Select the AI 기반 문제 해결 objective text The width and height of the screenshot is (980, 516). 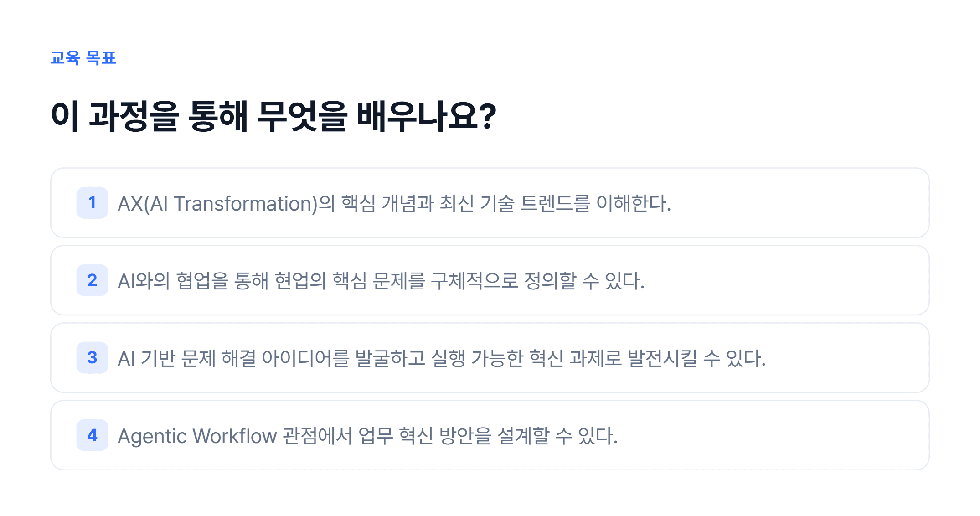[x=442, y=358]
